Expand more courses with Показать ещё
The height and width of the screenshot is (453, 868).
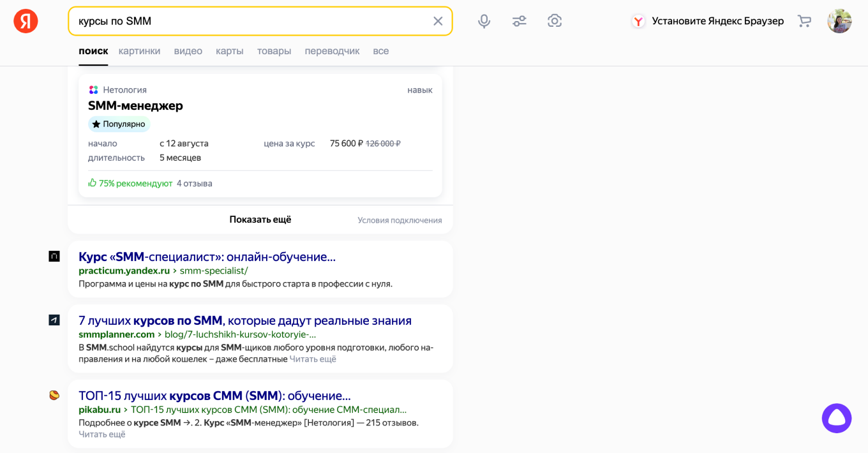[x=260, y=219]
